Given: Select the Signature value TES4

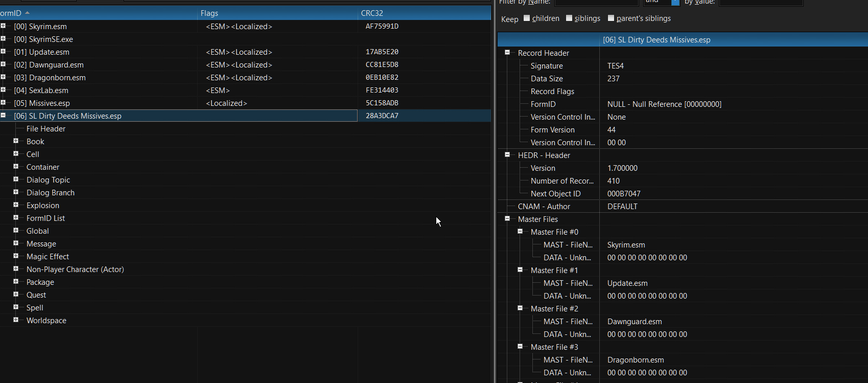Looking at the screenshot, I should tap(616, 66).
